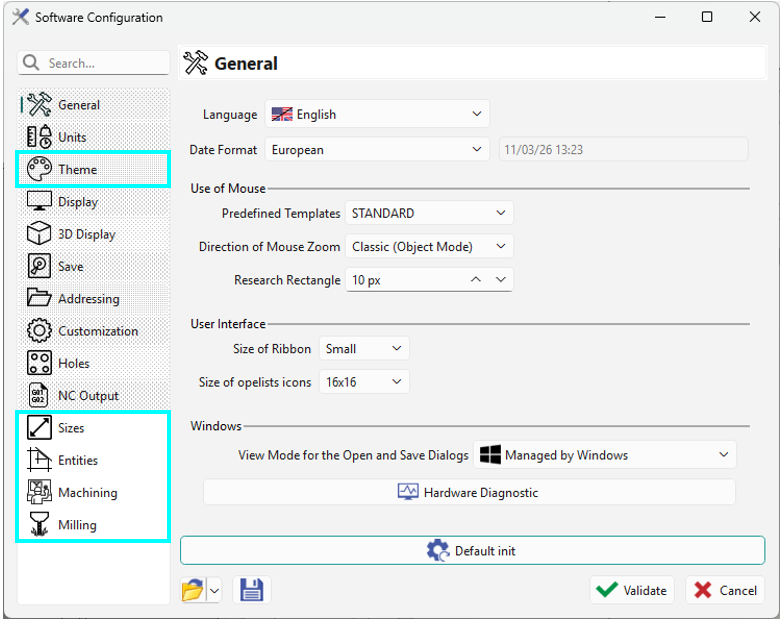The width and height of the screenshot is (781, 620).
Task: Increase the Research Rectangle value with up arrow
Action: [476, 280]
